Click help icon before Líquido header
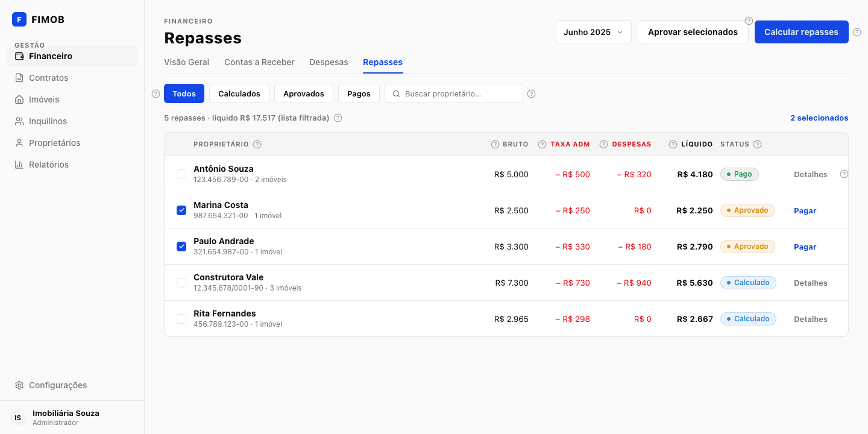 point(673,144)
